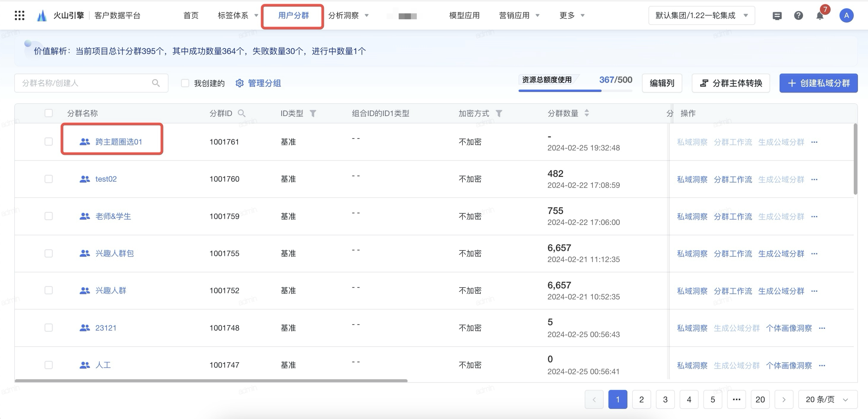Check the test02 row checkbox

tap(49, 179)
